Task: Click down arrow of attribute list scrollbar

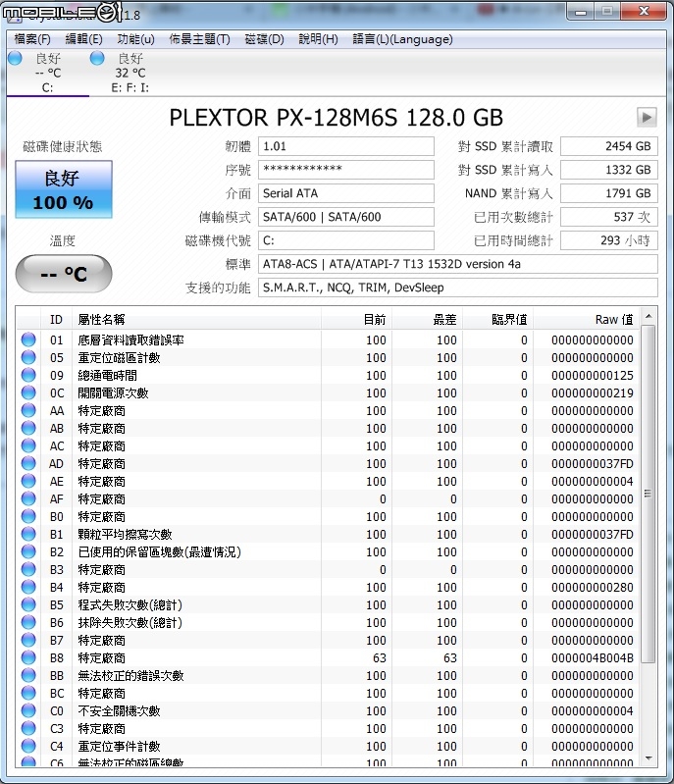Action: pyautogui.click(x=648, y=758)
